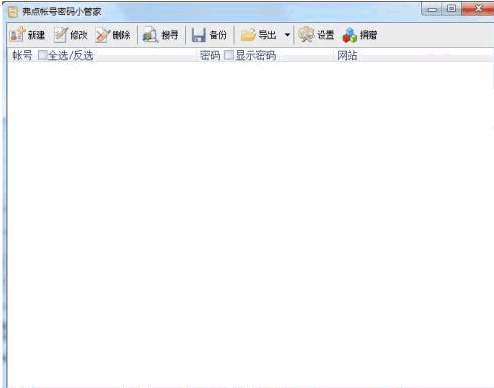Click the 导出 (Export) folder icon
Viewport: 494px width, 388px height.
coord(248,35)
